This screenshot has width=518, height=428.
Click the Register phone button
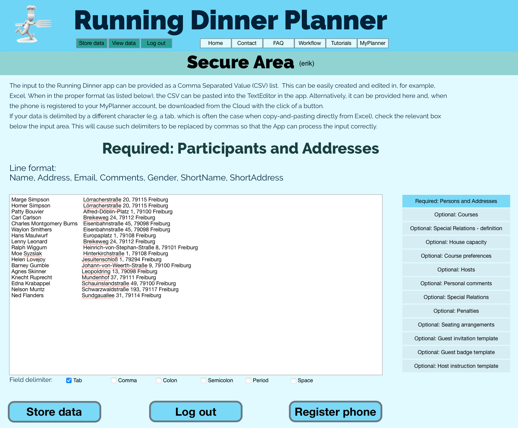coord(335,412)
